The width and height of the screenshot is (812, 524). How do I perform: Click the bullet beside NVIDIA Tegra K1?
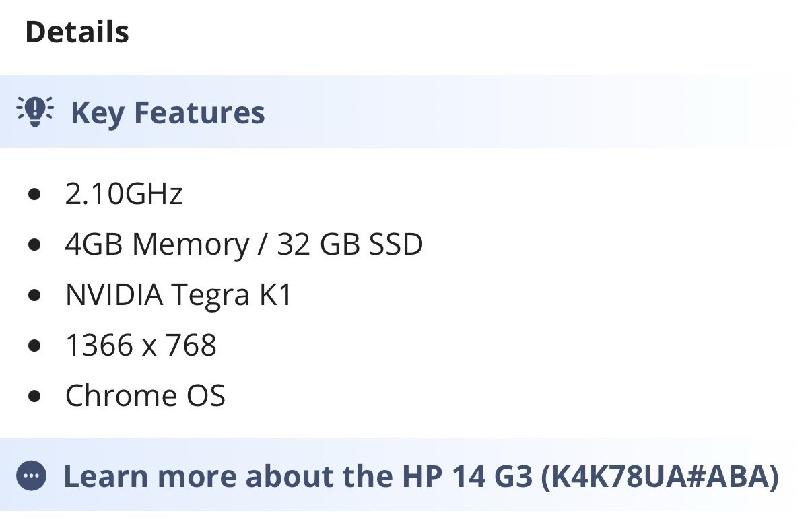35,295
